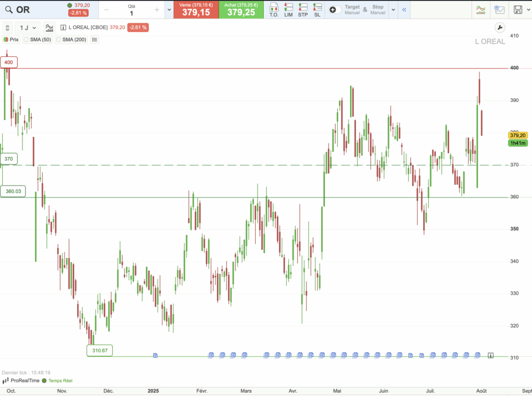Viewport: 532px width, 396px height.
Task: Click the Dernier tick : 15:48:19 text
Action: (x=26, y=373)
